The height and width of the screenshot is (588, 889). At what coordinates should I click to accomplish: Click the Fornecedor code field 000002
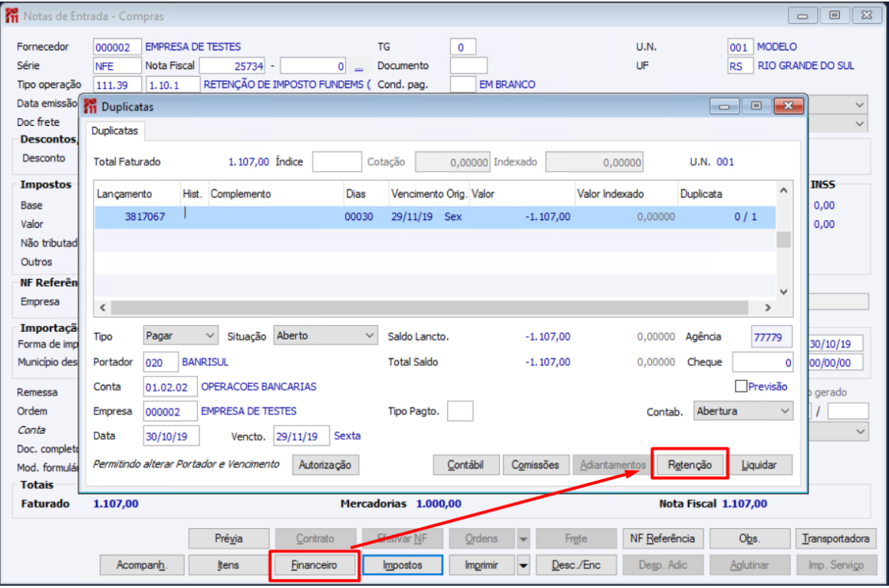(117, 47)
